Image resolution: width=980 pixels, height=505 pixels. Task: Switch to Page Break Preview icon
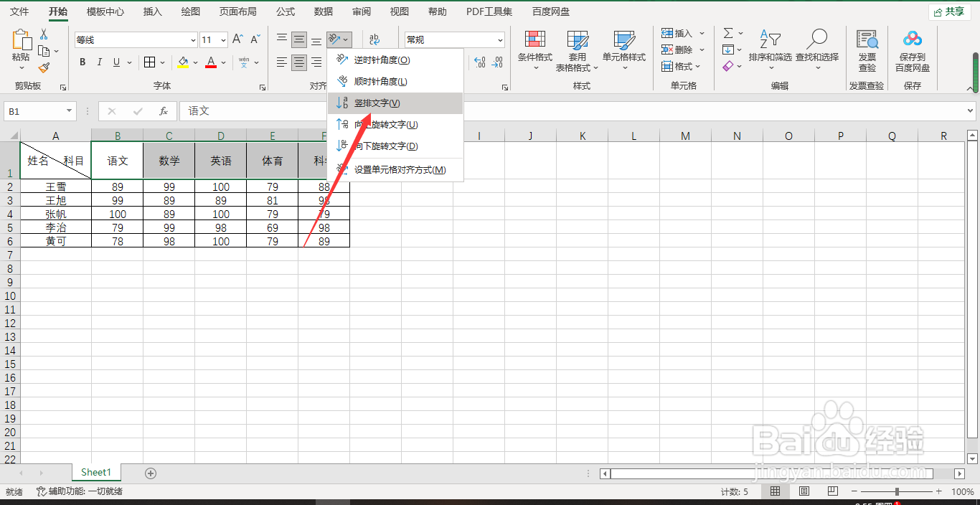(x=832, y=491)
